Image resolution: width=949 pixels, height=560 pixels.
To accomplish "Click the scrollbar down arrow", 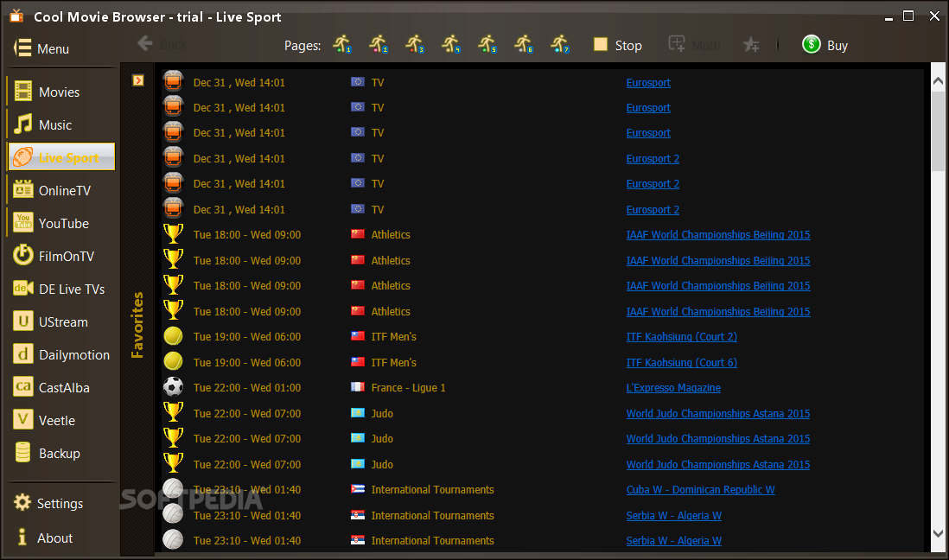I will (938, 533).
